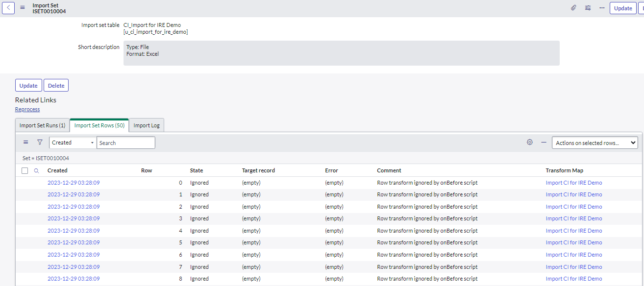Click the column search magnifier icon
The image size is (644, 286).
pos(36,171)
